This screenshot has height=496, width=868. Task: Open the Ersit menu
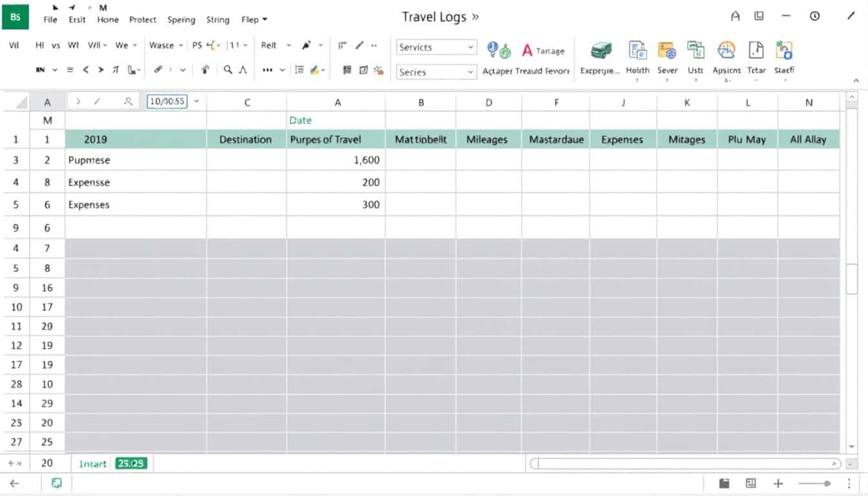(x=77, y=19)
